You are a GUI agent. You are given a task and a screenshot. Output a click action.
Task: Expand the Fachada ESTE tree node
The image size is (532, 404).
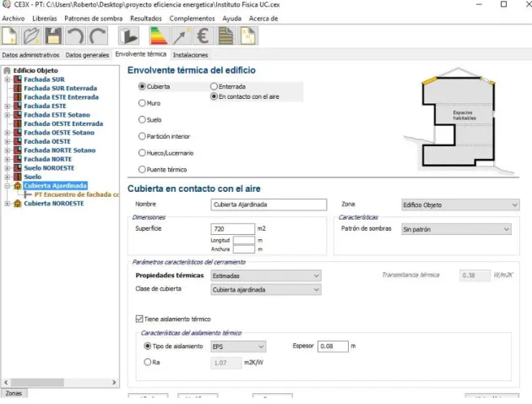7,106
